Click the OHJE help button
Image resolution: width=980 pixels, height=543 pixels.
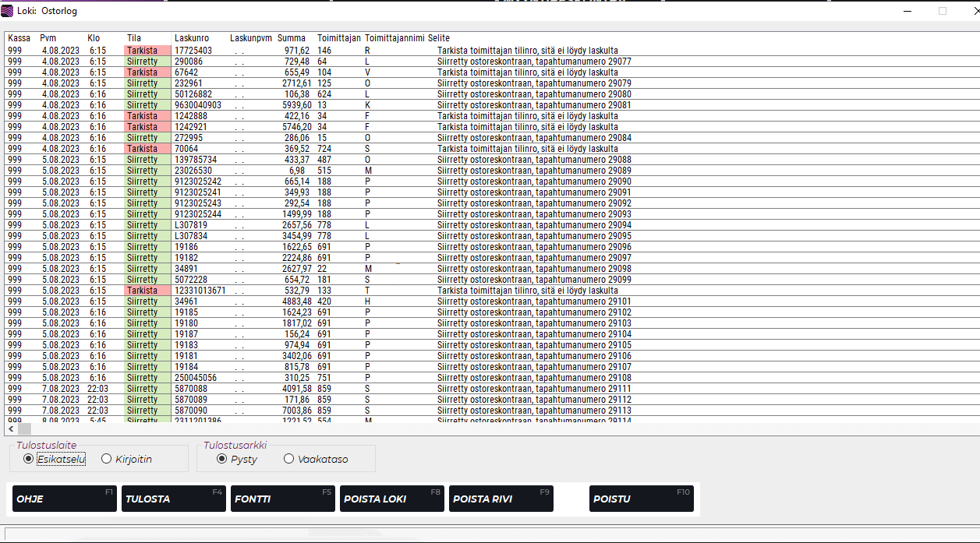64,499
